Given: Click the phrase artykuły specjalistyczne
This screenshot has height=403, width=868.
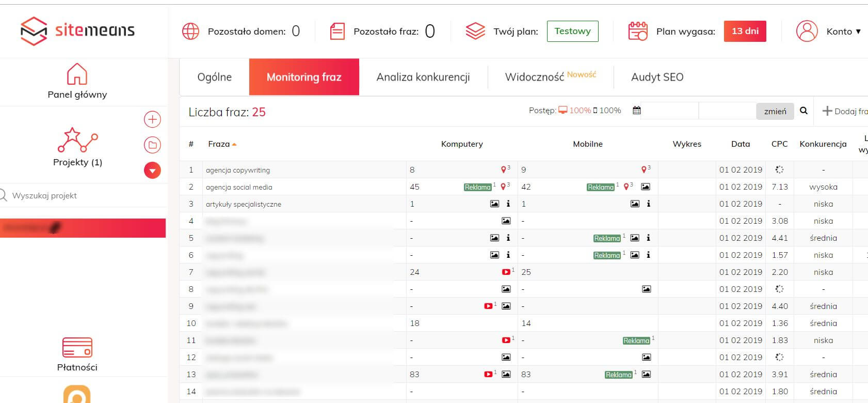Looking at the screenshot, I should click(244, 204).
